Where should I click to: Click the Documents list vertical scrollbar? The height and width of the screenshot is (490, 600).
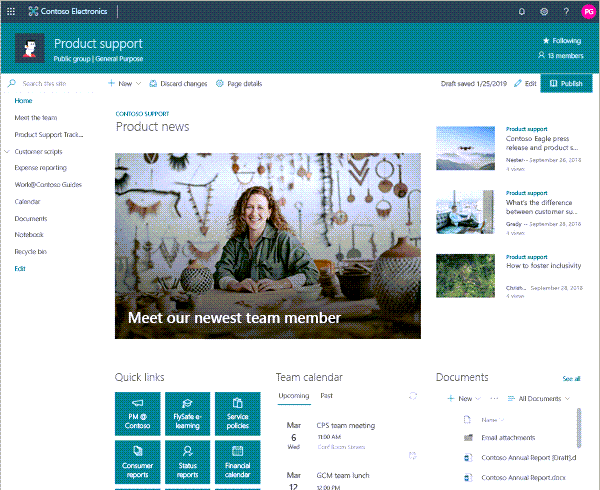pos(579,430)
